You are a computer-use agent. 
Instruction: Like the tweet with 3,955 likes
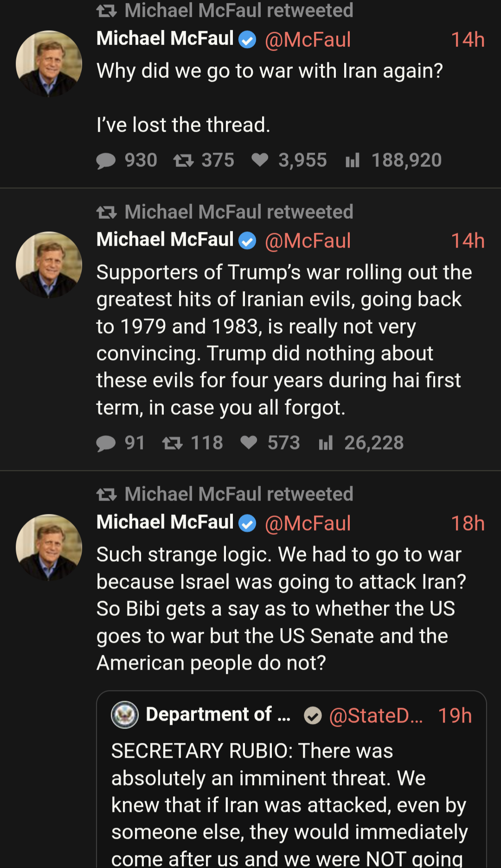tap(260, 160)
